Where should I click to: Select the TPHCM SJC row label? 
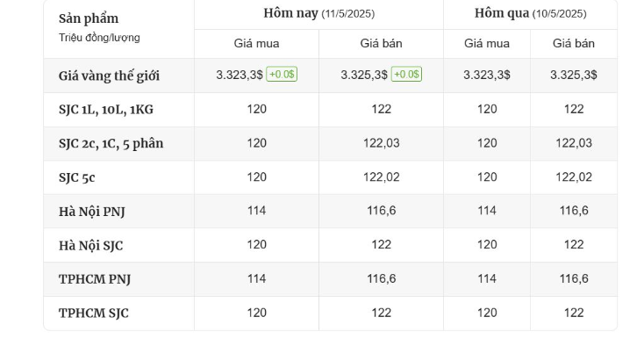point(94,314)
